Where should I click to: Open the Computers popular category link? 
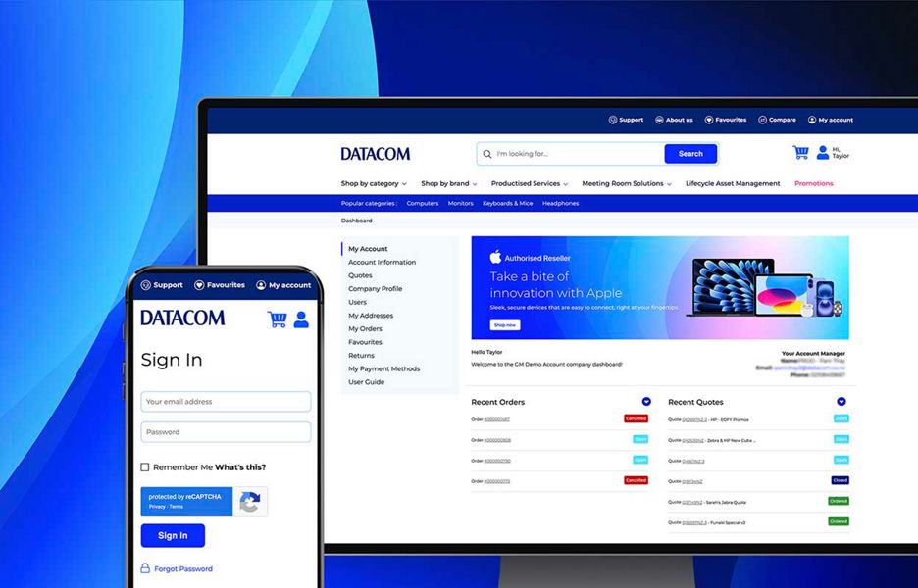click(422, 204)
